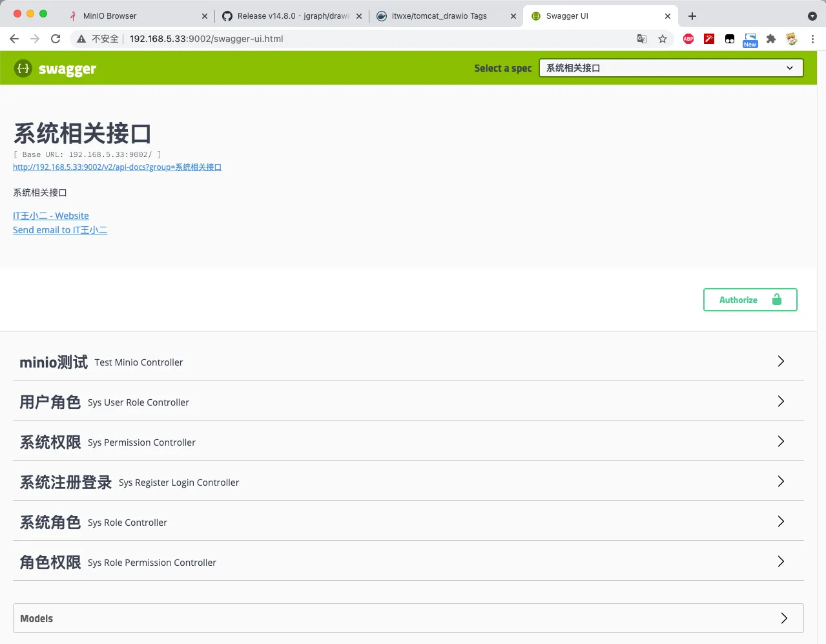Click the lock icon on the Authorize button
The width and height of the screenshot is (826, 644).
(777, 299)
